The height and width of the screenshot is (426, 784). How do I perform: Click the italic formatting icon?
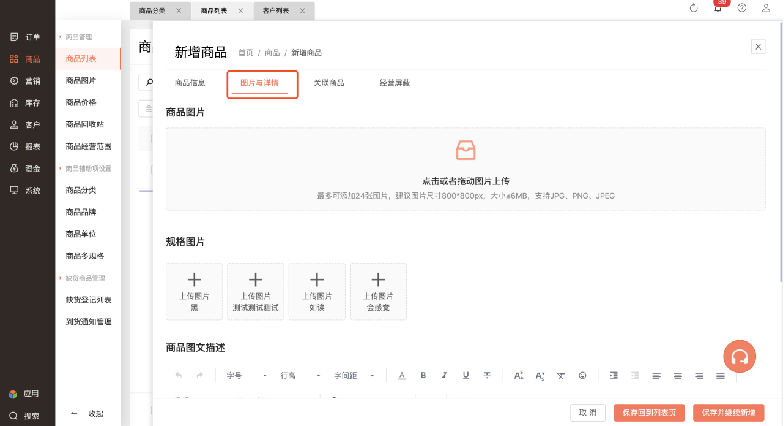click(444, 375)
